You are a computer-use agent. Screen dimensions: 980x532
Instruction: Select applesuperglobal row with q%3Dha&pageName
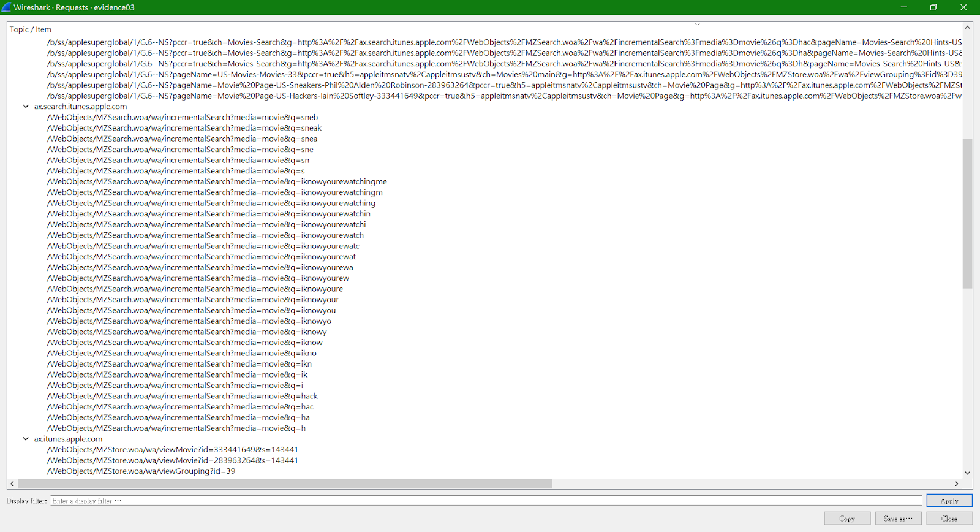click(x=505, y=53)
